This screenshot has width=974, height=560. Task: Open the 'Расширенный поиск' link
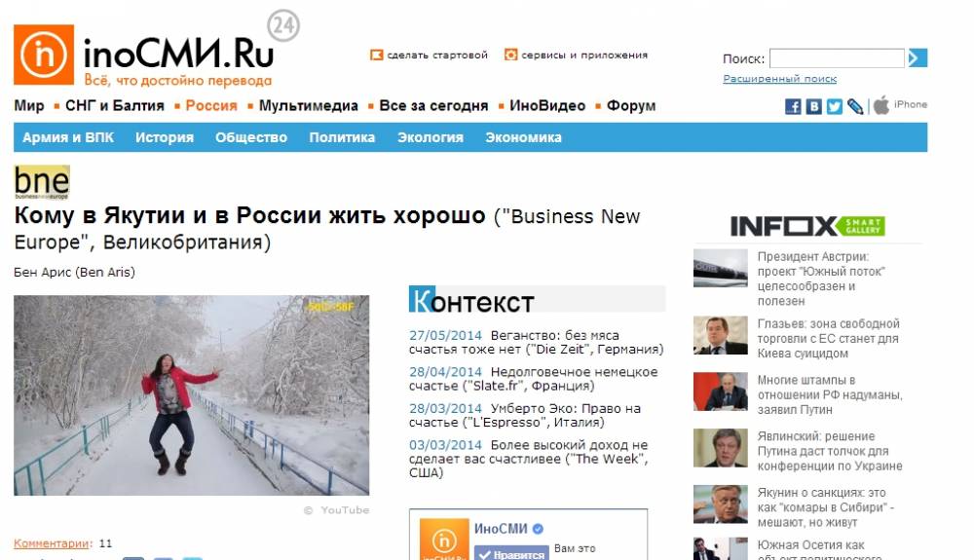779,79
